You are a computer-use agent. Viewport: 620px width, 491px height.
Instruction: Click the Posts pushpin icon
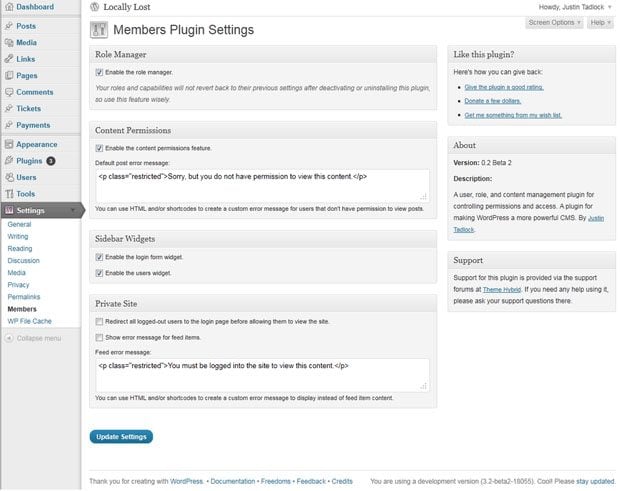click(8, 27)
